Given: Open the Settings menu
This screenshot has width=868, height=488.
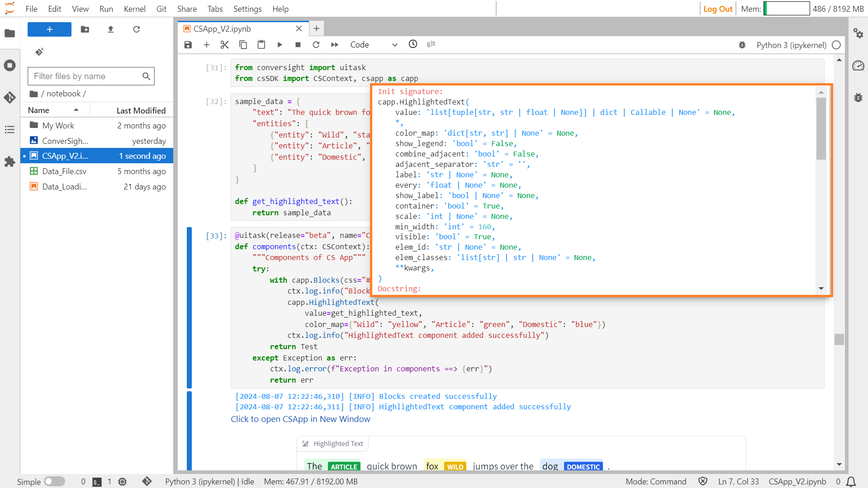Looking at the screenshot, I should coord(247,9).
